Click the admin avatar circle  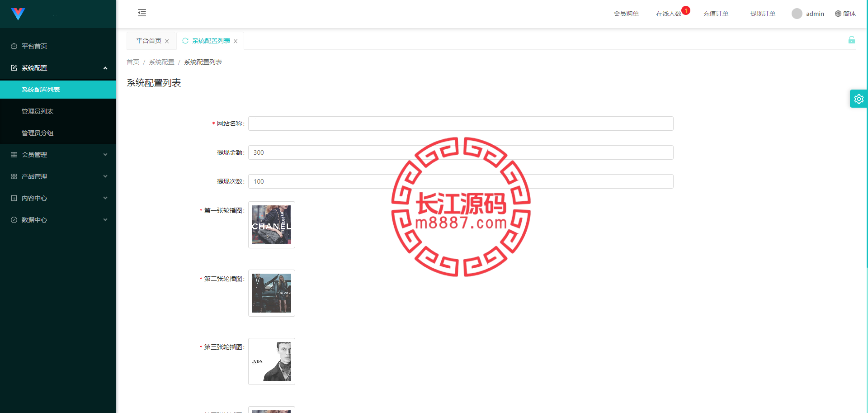point(797,14)
